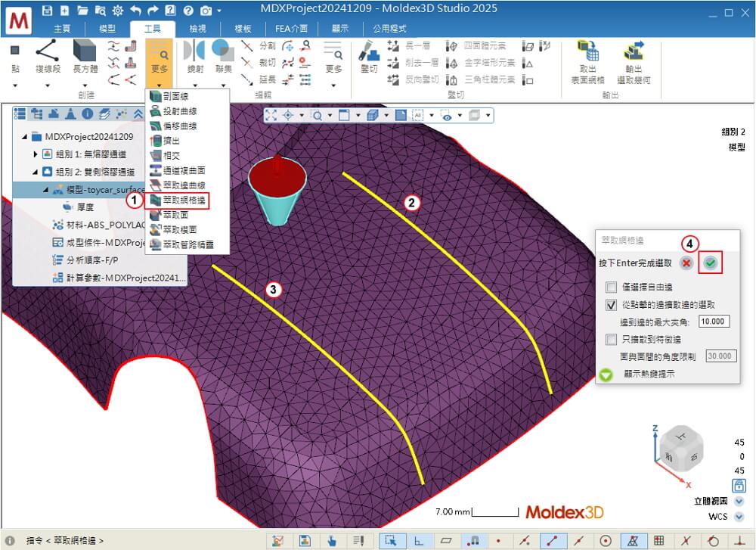Select the 厚度 tree item

pyautogui.click(x=85, y=207)
